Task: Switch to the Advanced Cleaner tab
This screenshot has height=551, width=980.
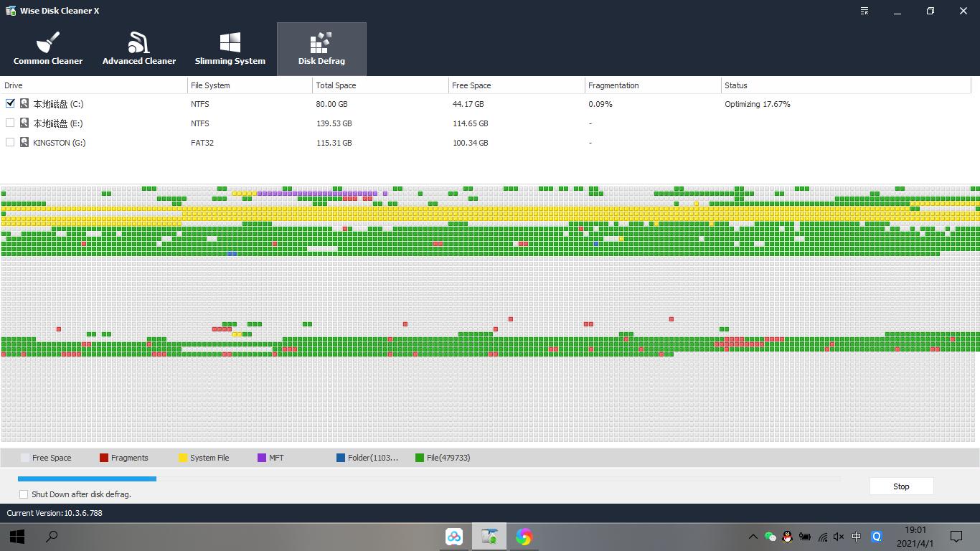Action: (x=139, y=49)
